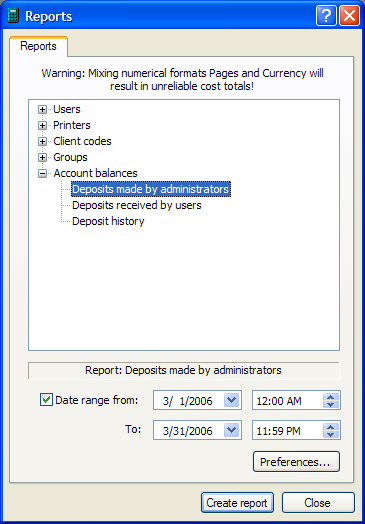Select the Printers tree item
Viewport: 365px width, 524px height.
point(72,125)
